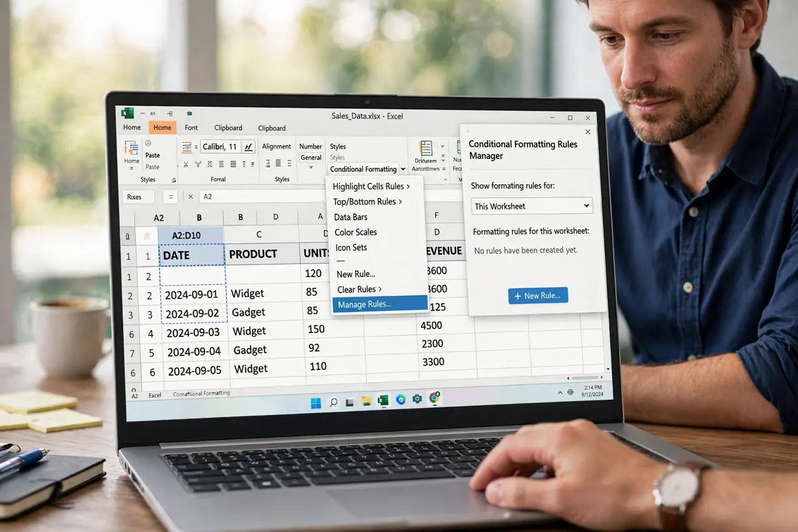Select the Gadget cell in the 2024-09-04 row
Image resolution: width=798 pixels, height=532 pixels.
pos(266,350)
